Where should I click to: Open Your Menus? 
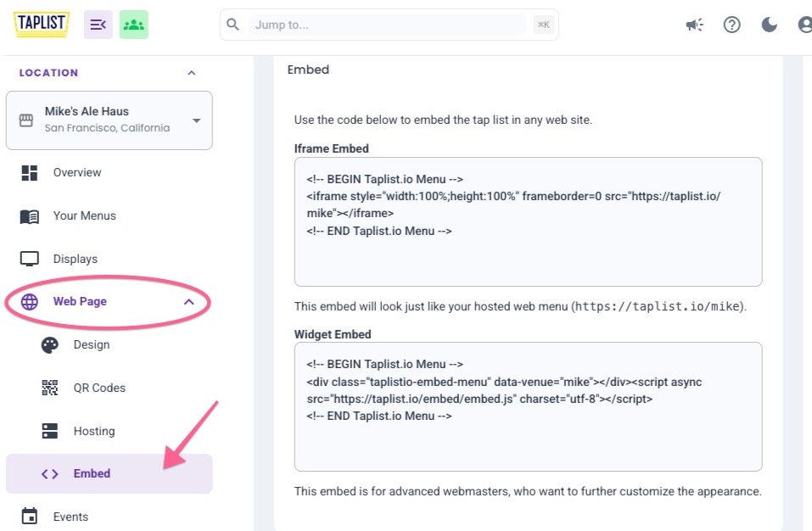pyautogui.click(x=84, y=215)
